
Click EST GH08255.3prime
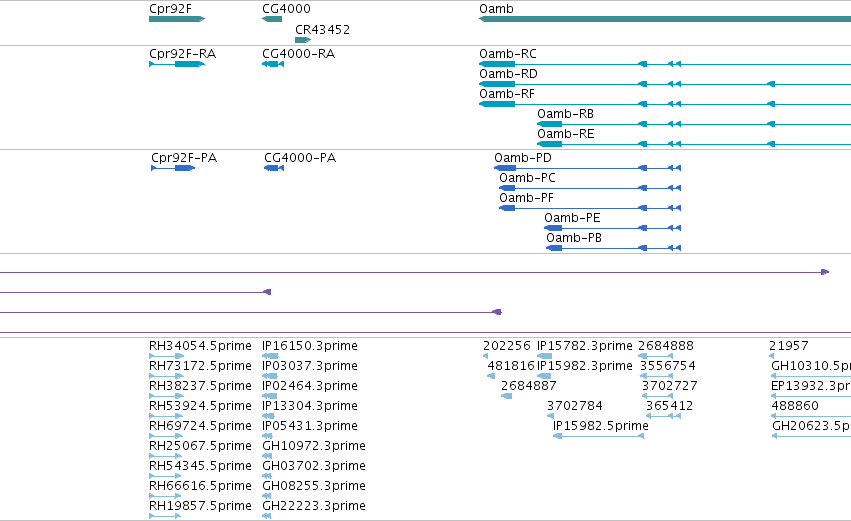tap(314, 486)
